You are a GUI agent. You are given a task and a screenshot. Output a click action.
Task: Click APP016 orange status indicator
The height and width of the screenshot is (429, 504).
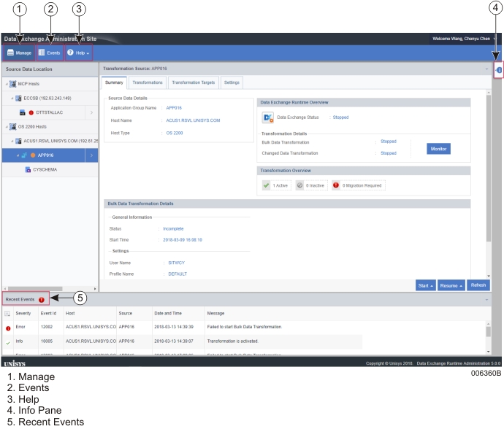32,155
